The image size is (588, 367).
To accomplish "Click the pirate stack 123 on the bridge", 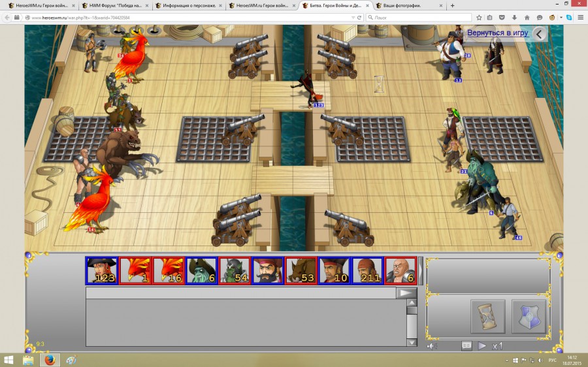I will (310, 90).
